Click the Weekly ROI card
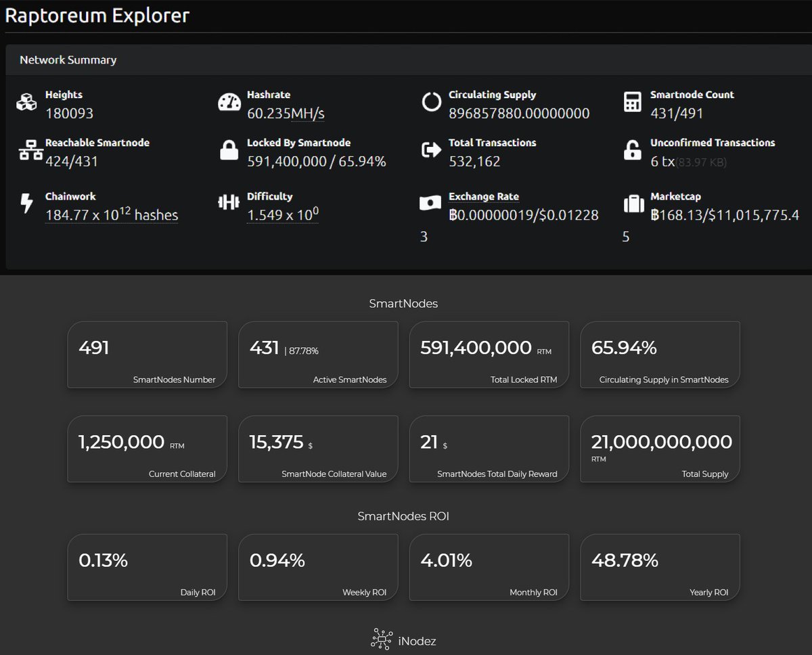This screenshot has height=655, width=812. 318,567
